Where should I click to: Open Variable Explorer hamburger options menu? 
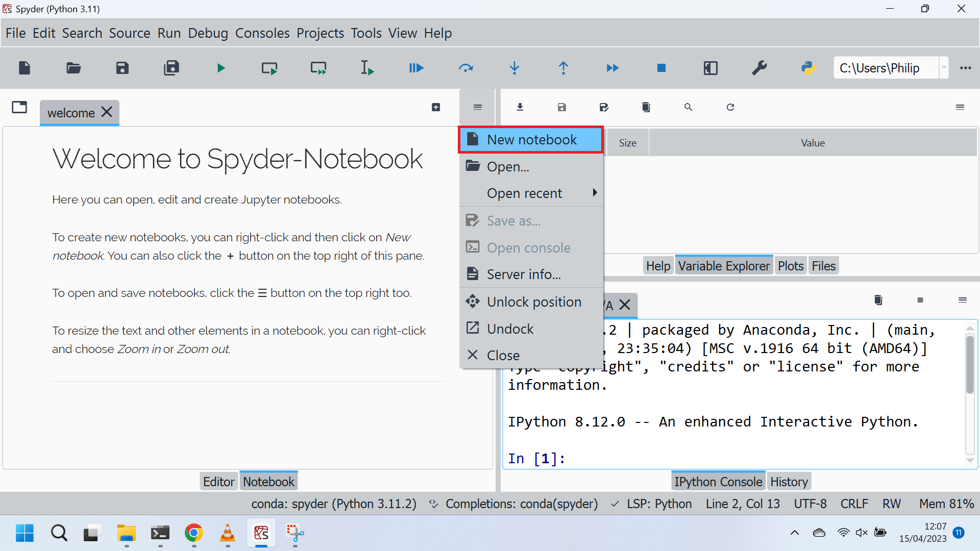tap(960, 107)
